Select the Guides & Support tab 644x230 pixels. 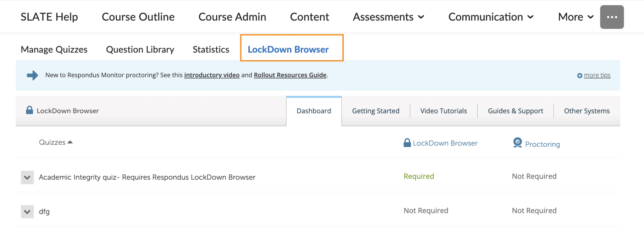[515, 111]
